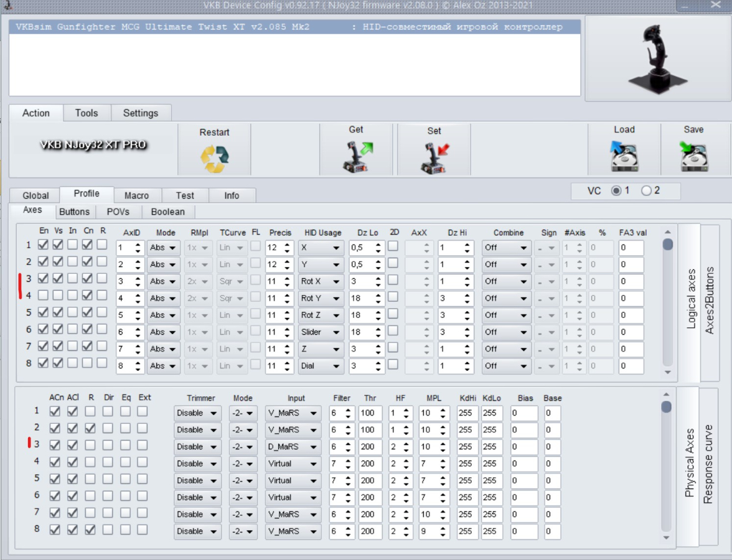The height and width of the screenshot is (560, 732).
Task: Toggle In checkbox for logical axis 3
Action: 72,278
